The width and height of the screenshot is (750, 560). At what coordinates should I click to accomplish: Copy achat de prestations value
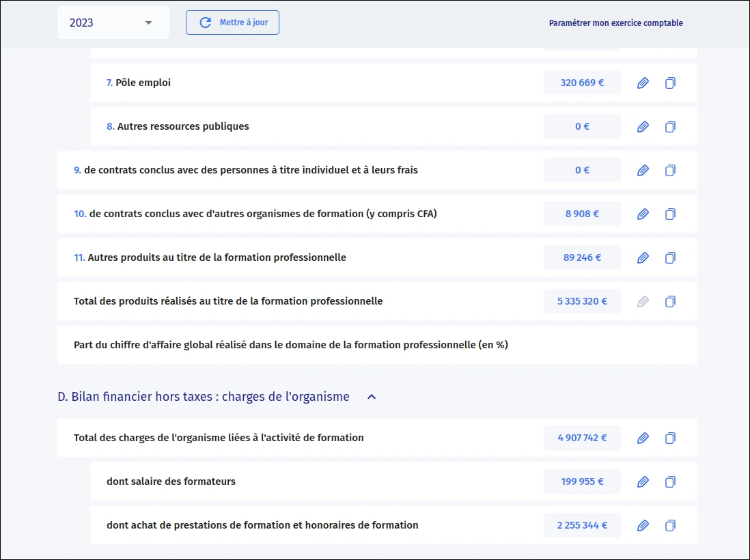tap(670, 526)
